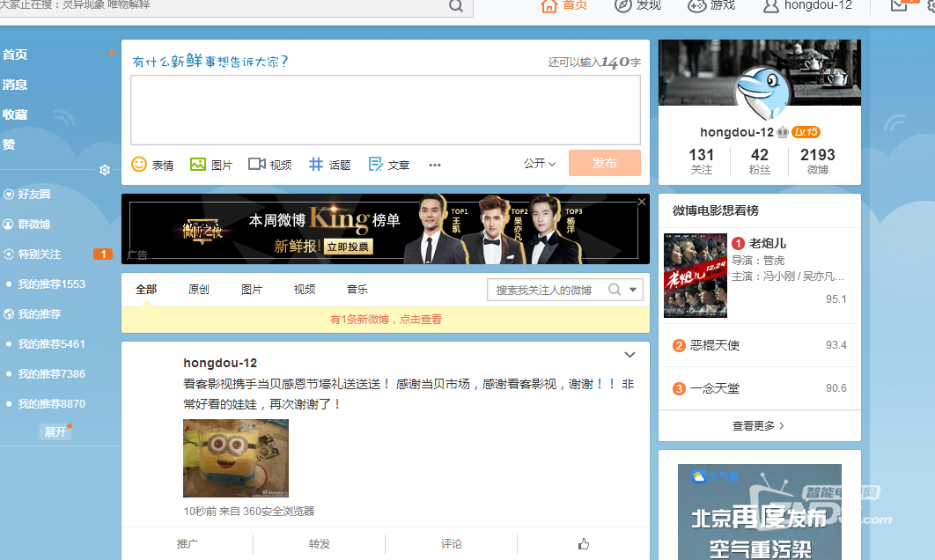Open the 42 粉丝 followers count
Viewport: 935px width, 560px height.
(x=760, y=162)
